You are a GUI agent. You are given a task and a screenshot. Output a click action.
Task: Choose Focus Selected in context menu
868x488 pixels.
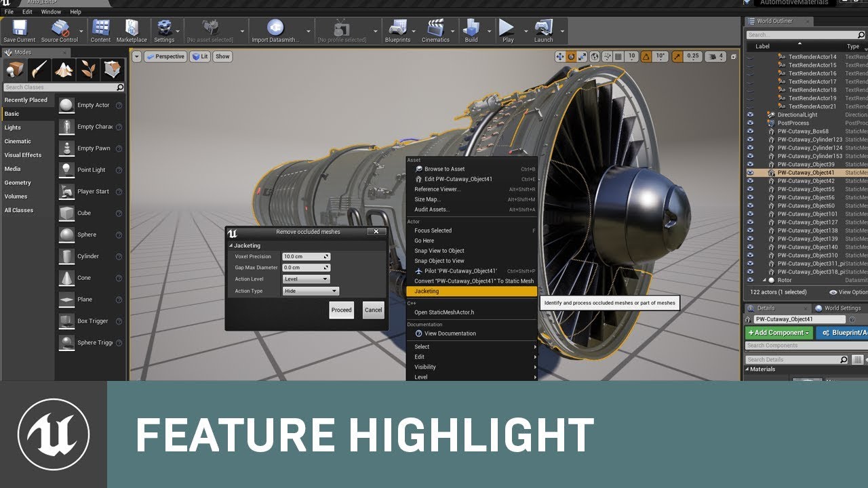click(471, 230)
